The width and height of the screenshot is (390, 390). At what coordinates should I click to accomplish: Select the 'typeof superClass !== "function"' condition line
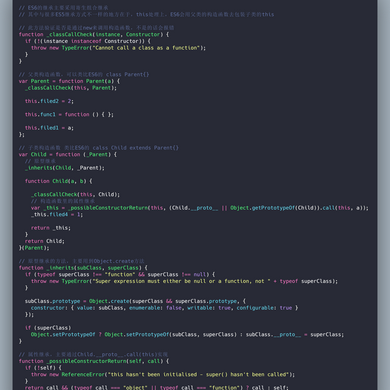click(x=120, y=274)
